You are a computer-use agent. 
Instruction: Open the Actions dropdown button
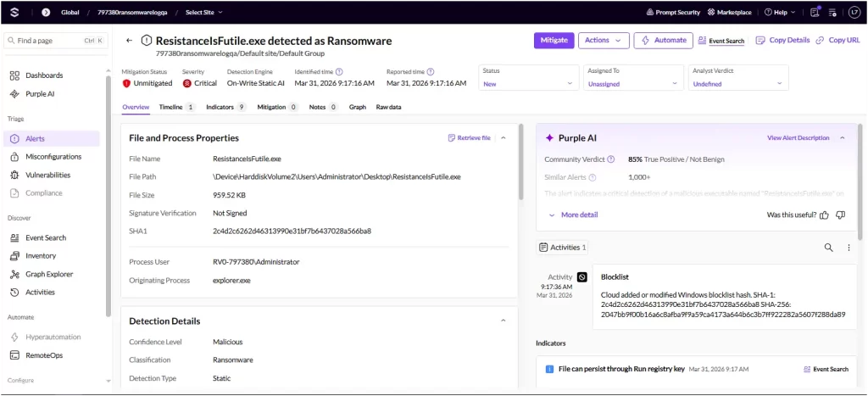point(604,41)
